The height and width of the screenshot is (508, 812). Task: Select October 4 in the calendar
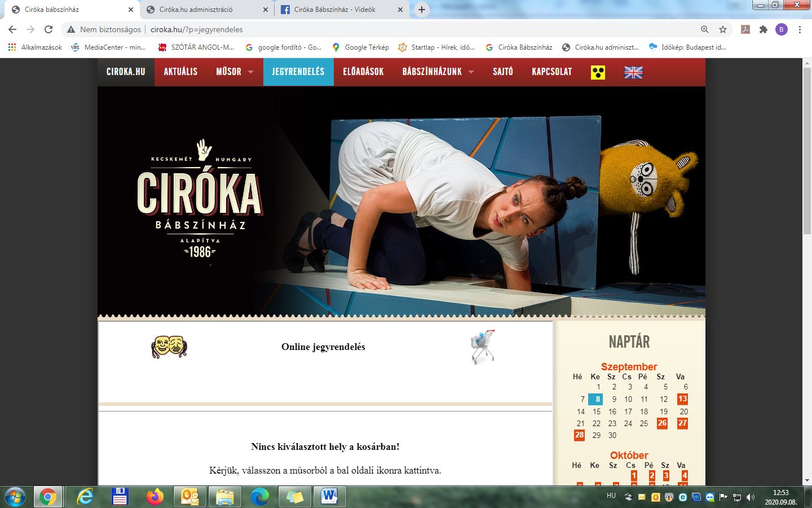point(685,476)
